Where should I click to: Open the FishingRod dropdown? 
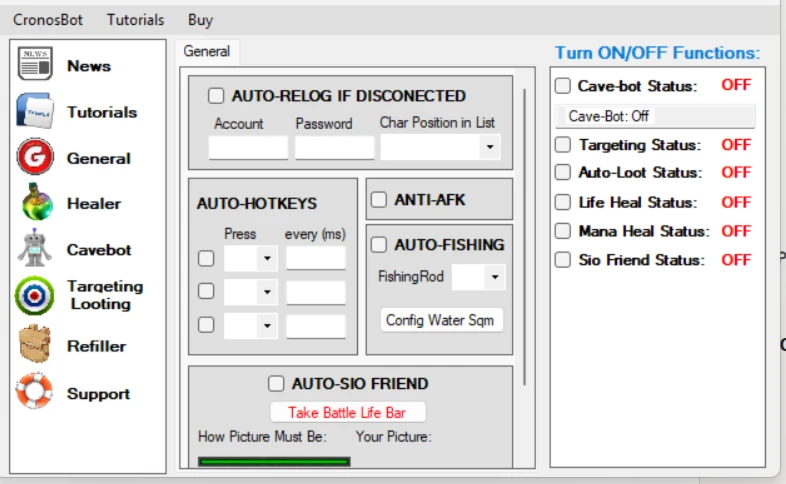479,277
